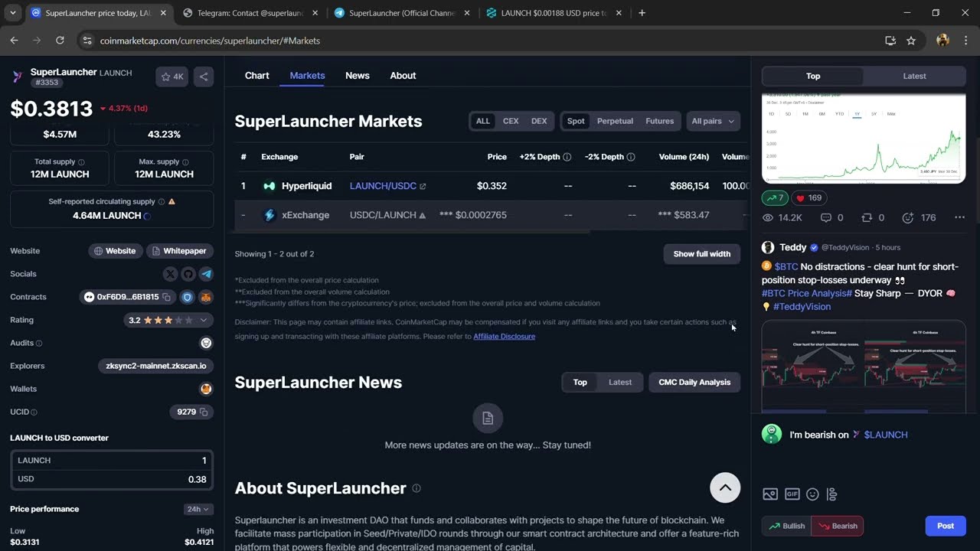The image size is (980, 551).
Task: Add a poll to the post
Action: pos(832,494)
